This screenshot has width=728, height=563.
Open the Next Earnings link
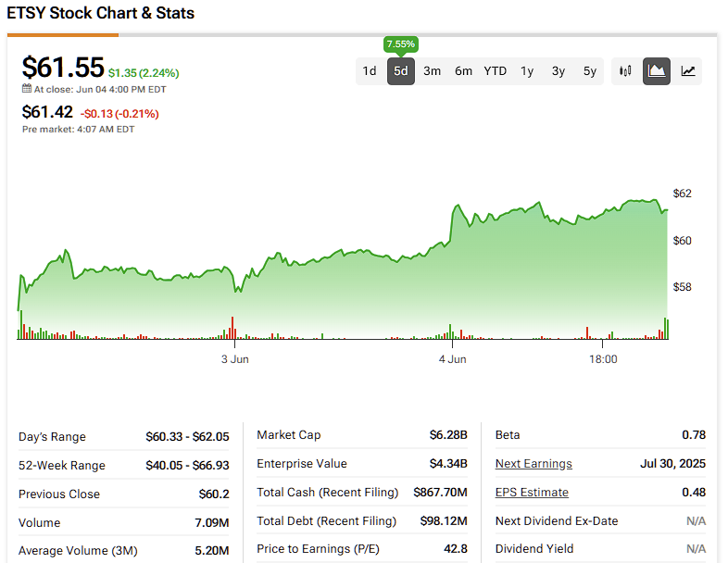point(533,464)
